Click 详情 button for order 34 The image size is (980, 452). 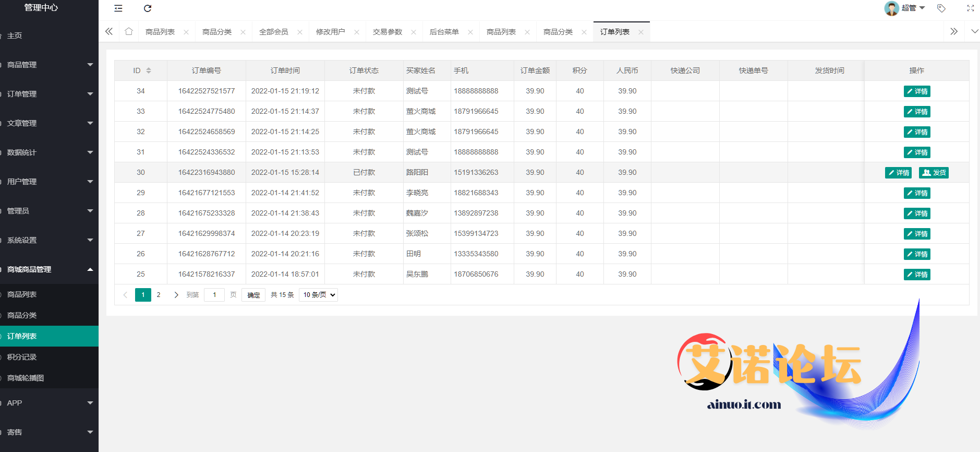pyautogui.click(x=917, y=91)
